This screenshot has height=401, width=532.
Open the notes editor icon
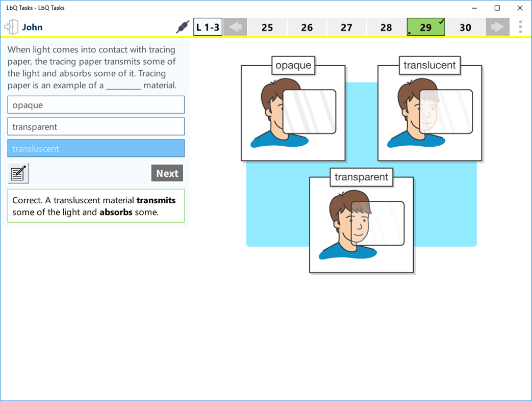18,173
